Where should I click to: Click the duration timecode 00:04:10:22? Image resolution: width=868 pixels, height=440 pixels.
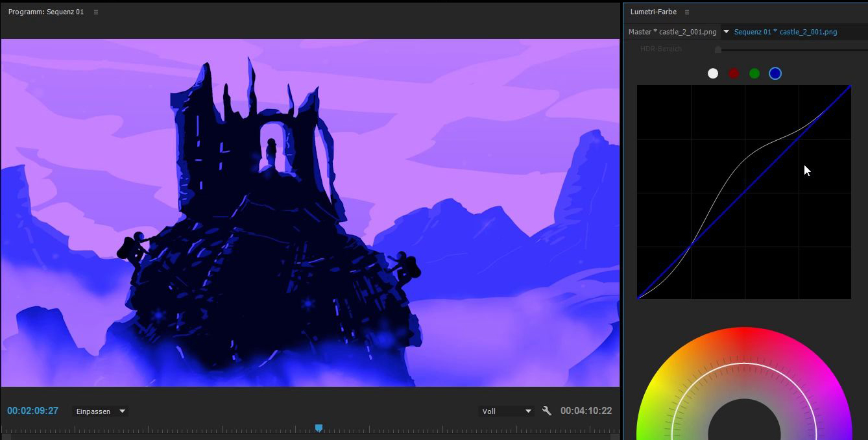tap(586, 411)
